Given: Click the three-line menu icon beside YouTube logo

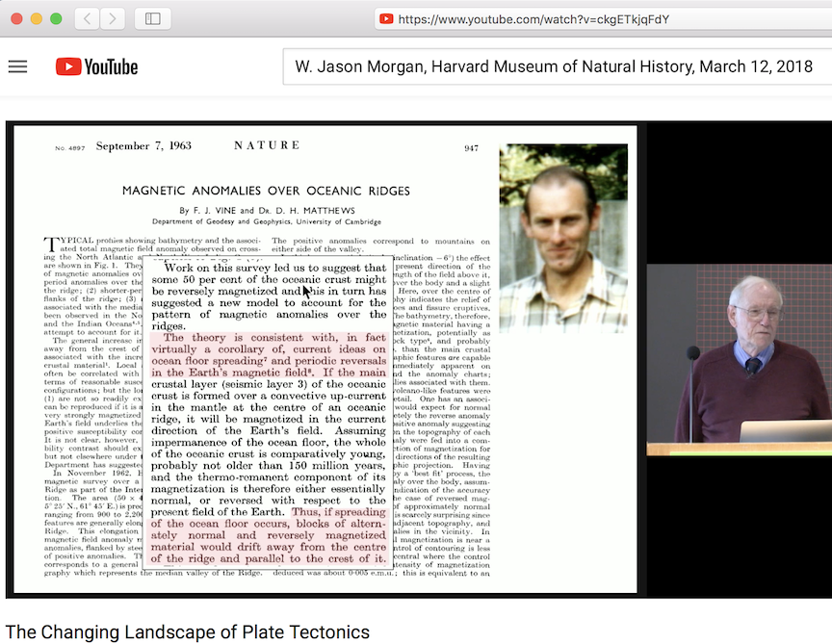Looking at the screenshot, I should [17, 65].
